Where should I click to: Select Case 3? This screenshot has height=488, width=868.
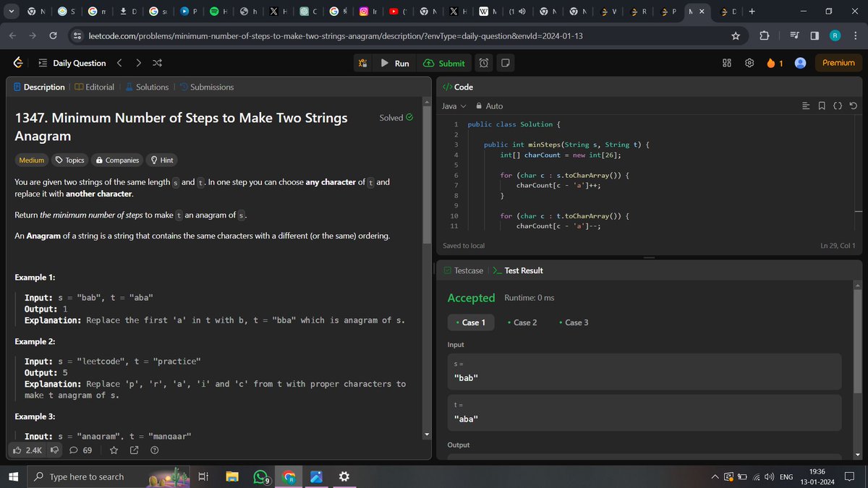574,322
